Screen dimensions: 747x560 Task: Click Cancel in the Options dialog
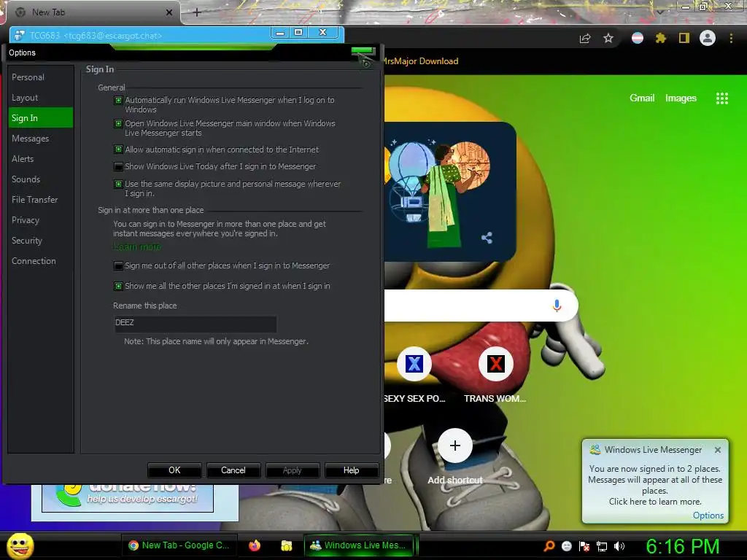coord(233,470)
